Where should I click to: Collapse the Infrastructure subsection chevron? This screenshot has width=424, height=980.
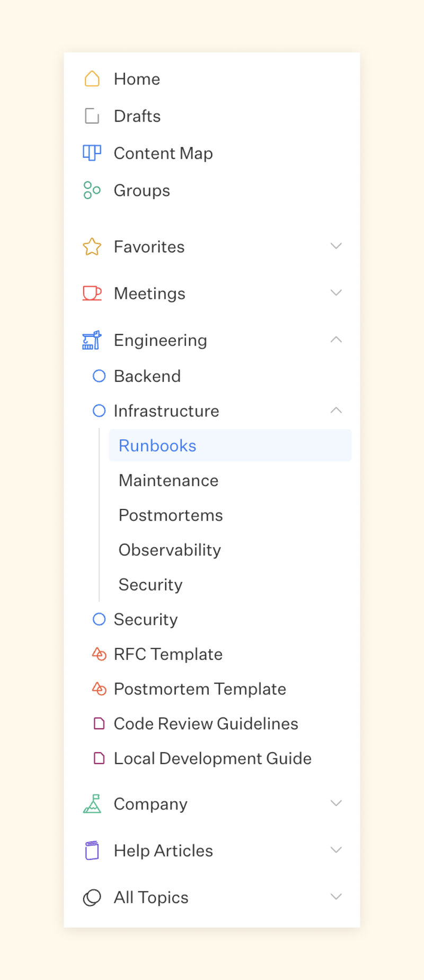[336, 410]
